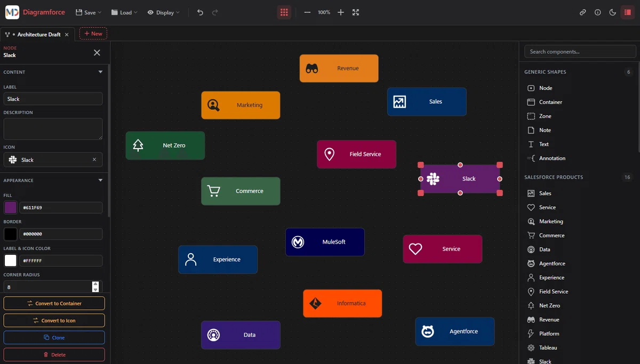Pick Marketing from Salesforce Products list
Image resolution: width=640 pixels, height=364 pixels.
580,221
